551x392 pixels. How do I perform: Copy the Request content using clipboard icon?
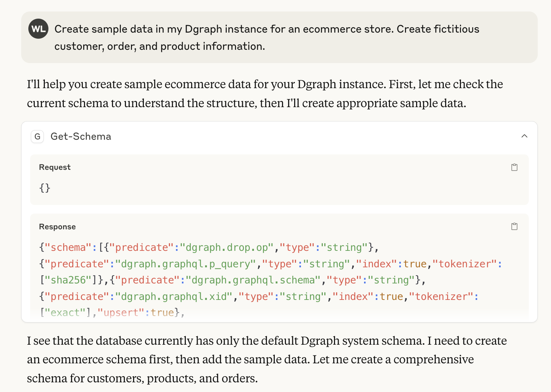click(x=514, y=167)
